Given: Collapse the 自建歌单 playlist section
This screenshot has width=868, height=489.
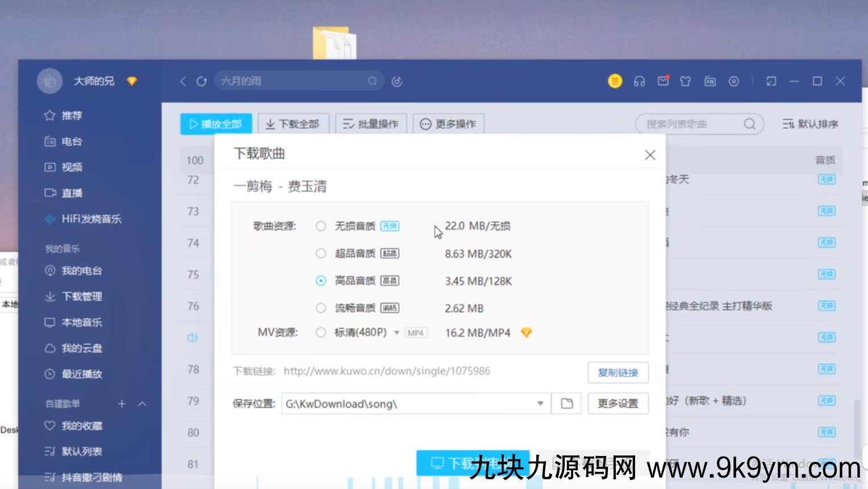Looking at the screenshot, I should [x=143, y=404].
